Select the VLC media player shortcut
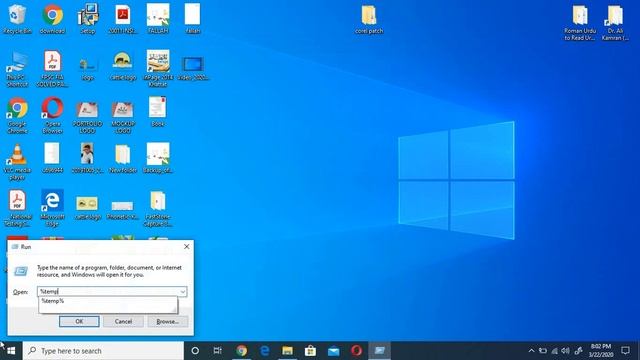The height and width of the screenshot is (360, 640). (x=17, y=162)
